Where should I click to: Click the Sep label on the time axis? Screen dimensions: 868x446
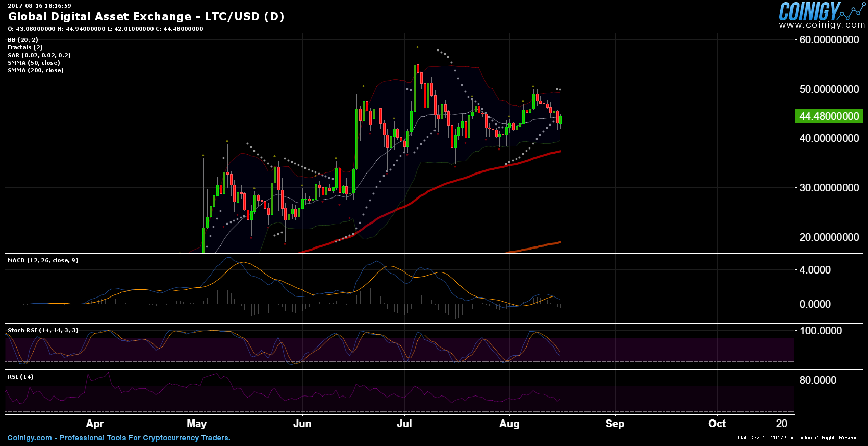coord(615,424)
